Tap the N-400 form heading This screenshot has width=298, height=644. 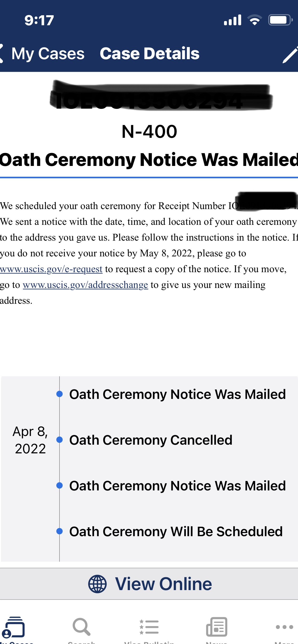click(149, 131)
